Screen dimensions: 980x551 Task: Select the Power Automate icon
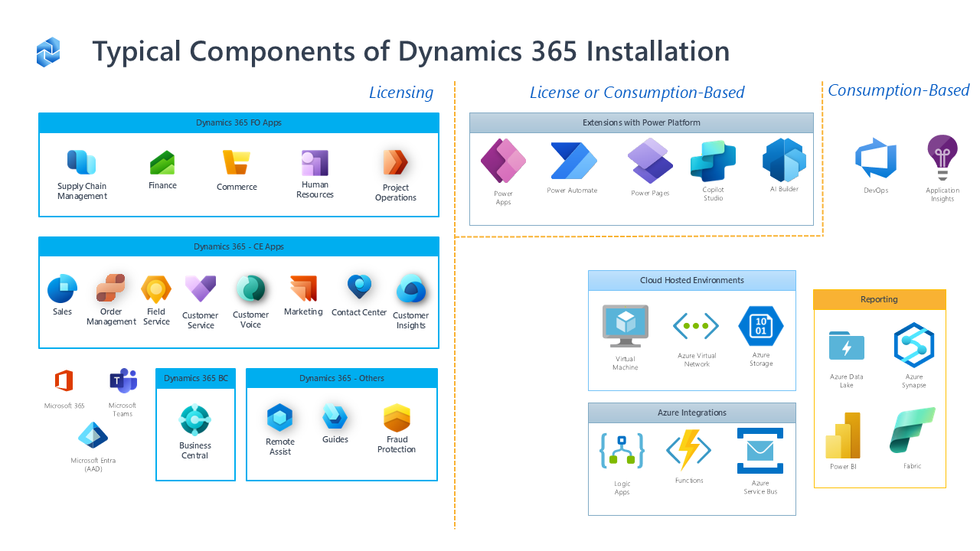573,161
